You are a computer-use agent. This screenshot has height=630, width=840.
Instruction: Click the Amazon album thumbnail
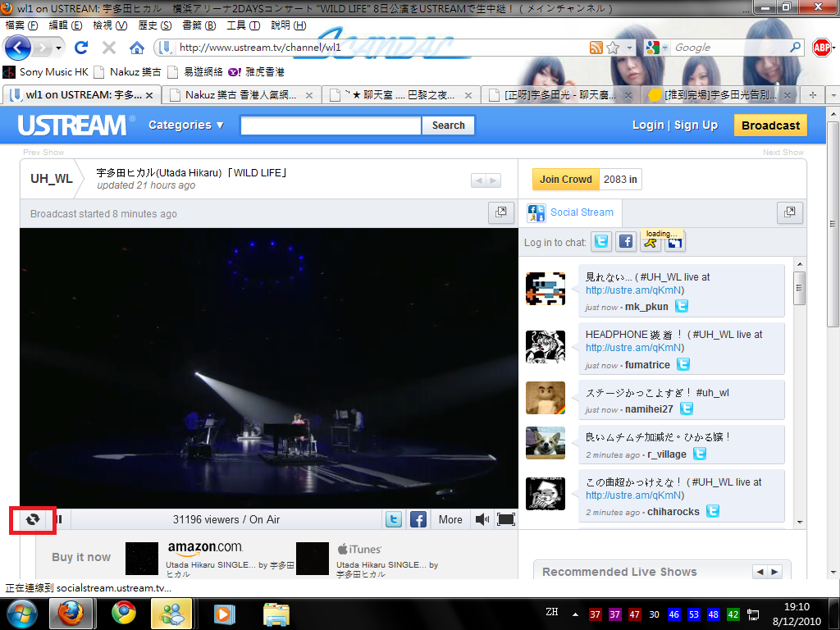(x=142, y=558)
